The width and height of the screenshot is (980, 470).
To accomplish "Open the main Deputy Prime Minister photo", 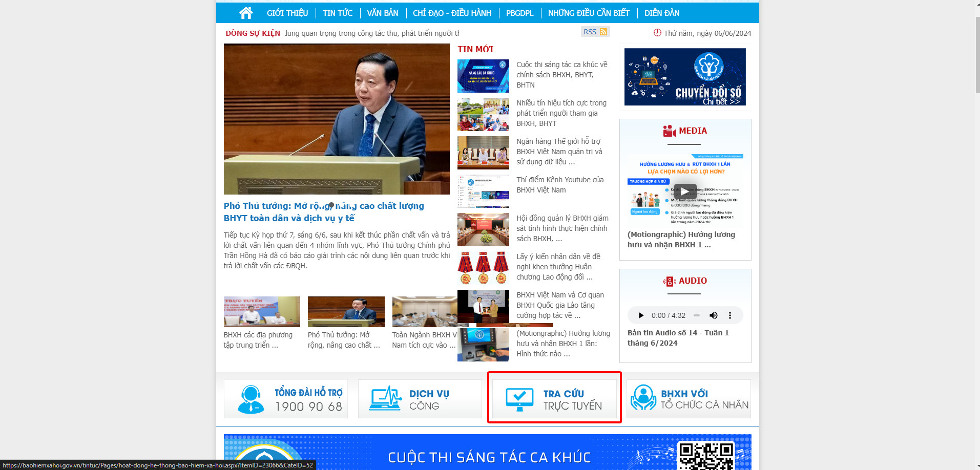I will (337, 119).
